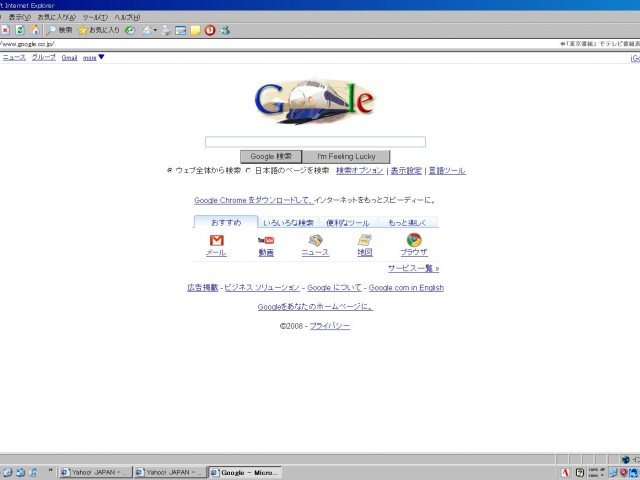
Task: Expand the Mail icon dropdown arrow
Action: point(155,31)
